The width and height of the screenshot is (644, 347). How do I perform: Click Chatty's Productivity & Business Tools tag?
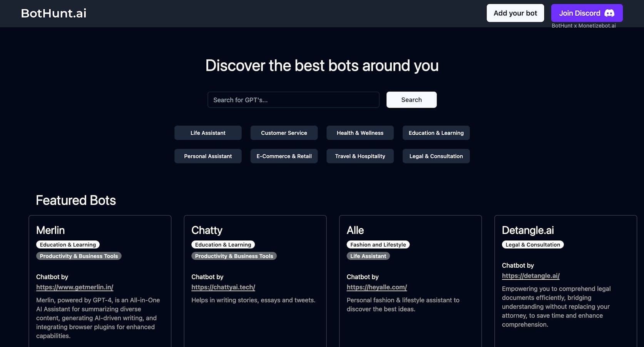pyautogui.click(x=234, y=256)
